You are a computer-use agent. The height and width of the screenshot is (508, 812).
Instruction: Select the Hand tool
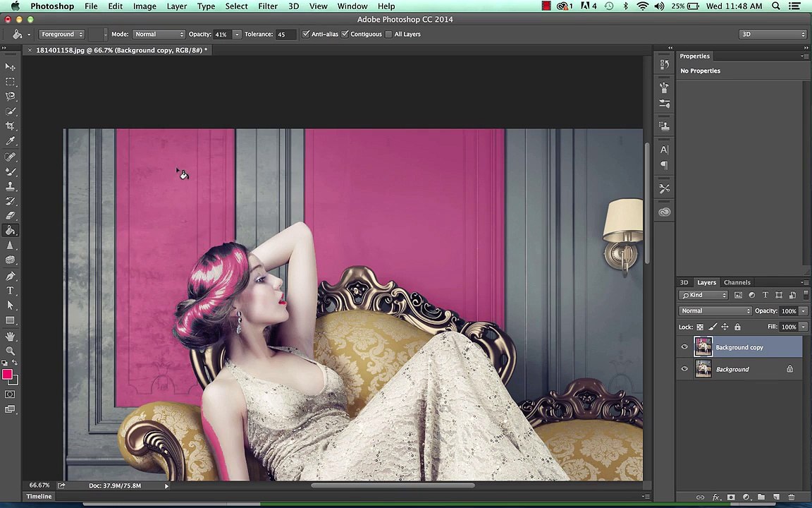(x=10, y=337)
